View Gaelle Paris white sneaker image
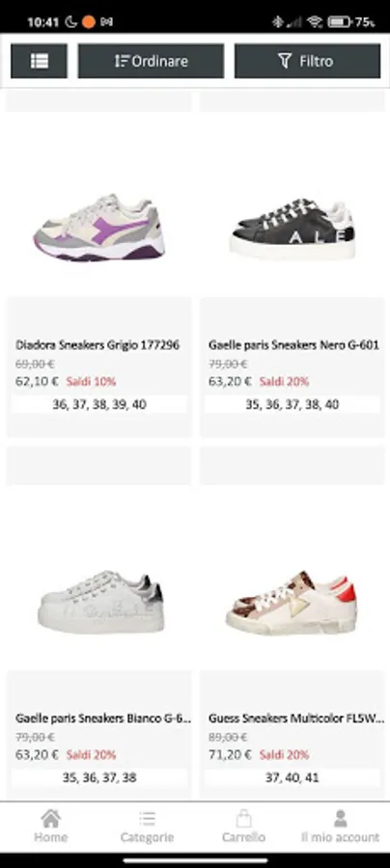Image resolution: width=390 pixels, height=868 pixels. [100, 602]
